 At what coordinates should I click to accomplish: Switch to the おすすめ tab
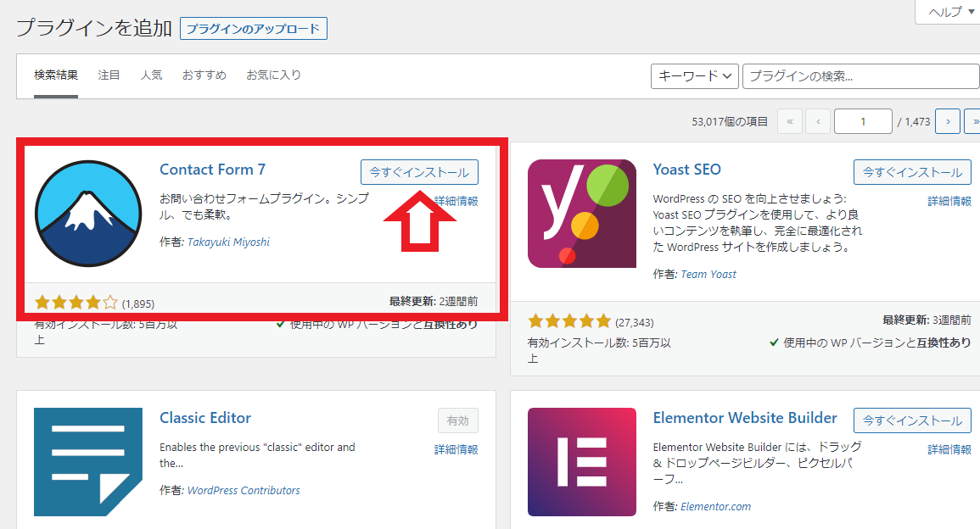[204, 75]
